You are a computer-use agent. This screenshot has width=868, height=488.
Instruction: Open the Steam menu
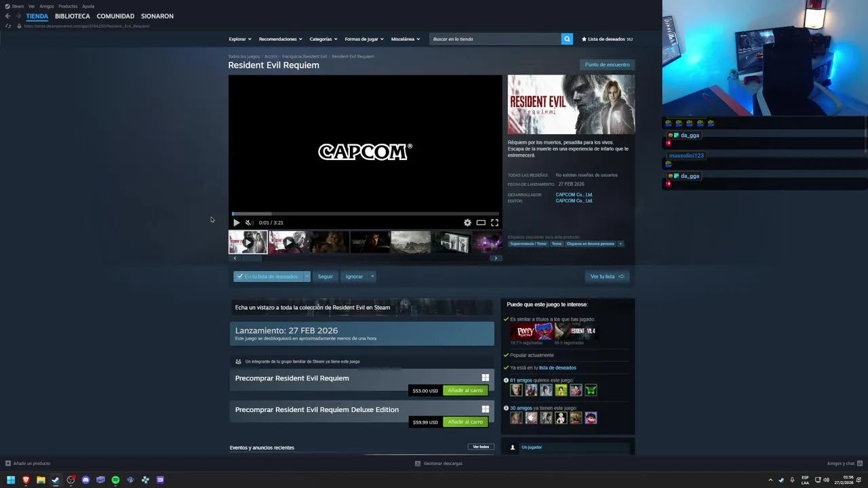coord(14,6)
